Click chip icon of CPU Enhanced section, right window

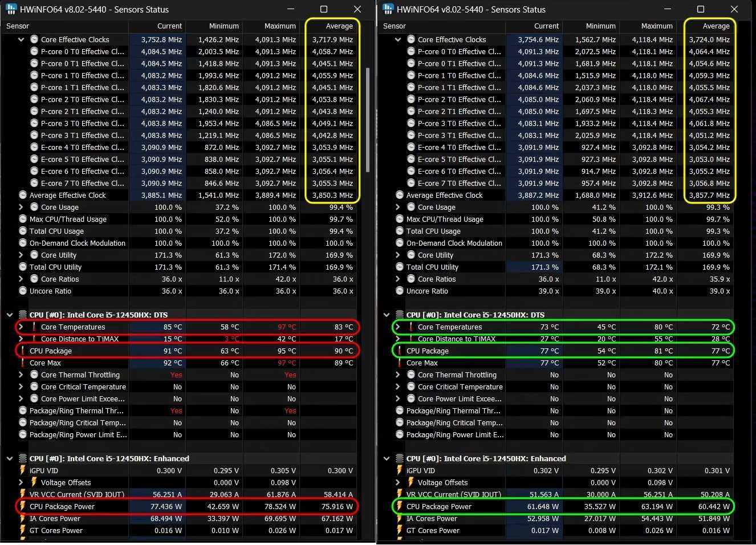400,458
